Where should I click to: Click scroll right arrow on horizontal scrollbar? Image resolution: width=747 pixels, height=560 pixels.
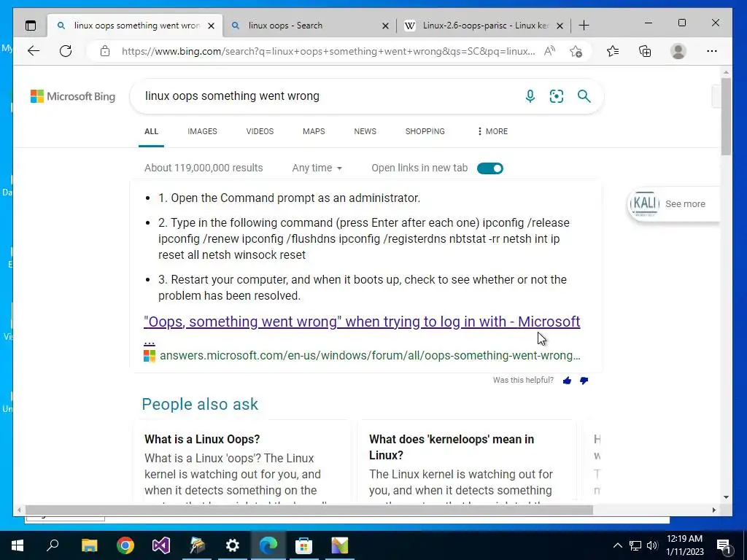(713, 510)
